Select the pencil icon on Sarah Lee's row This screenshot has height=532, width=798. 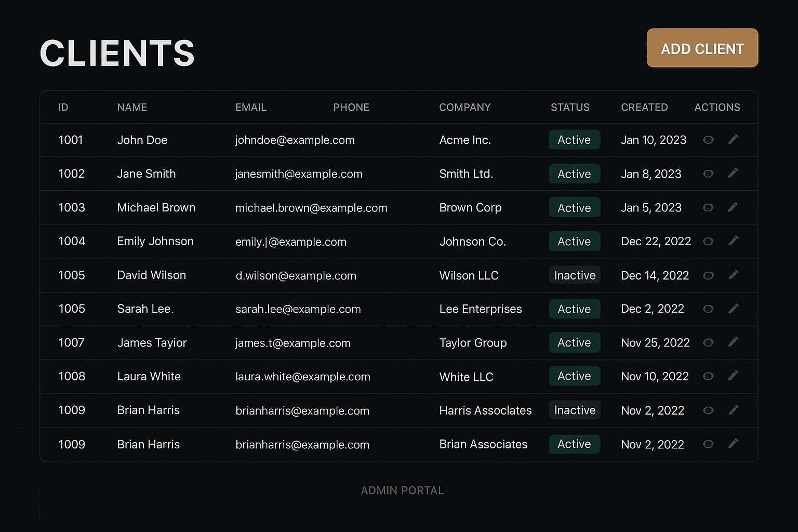point(733,309)
